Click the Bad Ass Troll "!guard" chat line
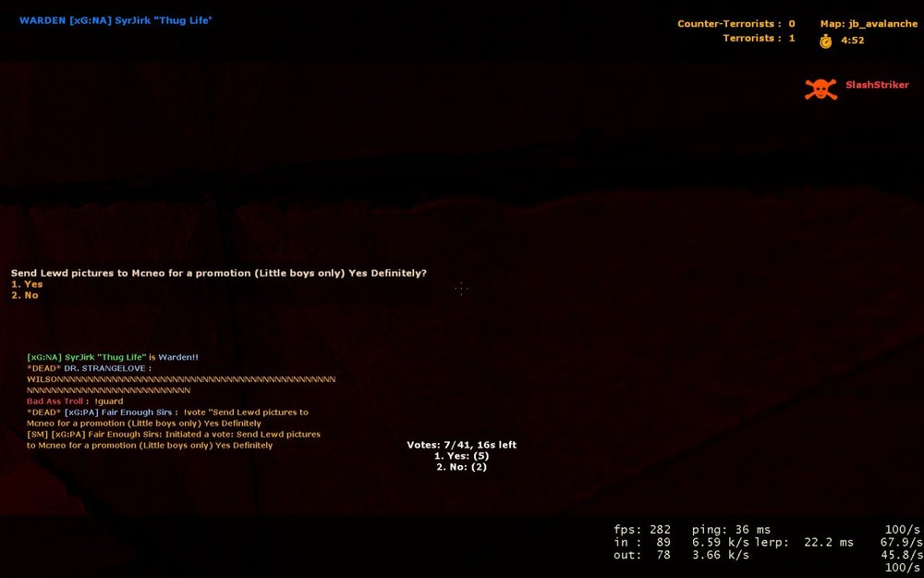 click(x=75, y=401)
